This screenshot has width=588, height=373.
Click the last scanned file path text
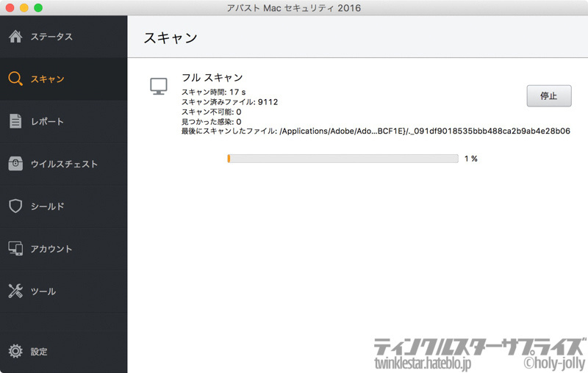pyautogui.click(x=376, y=131)
